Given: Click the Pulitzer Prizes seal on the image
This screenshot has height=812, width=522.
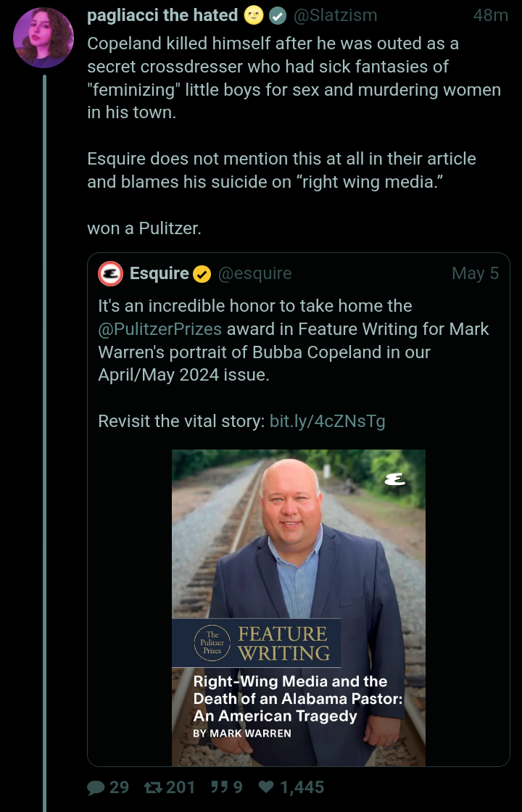Looking at the screenshot, I should tap(212, 642).
